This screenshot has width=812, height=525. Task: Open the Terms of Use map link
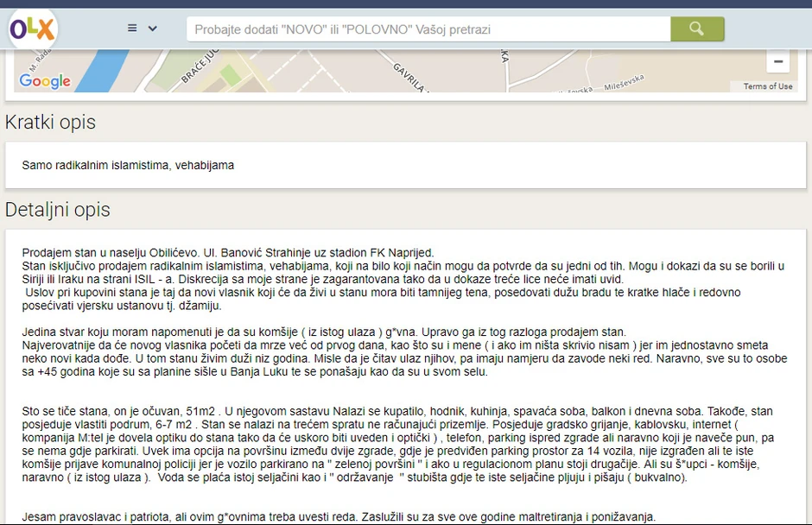pyautogui.click(x=767, y=86)
